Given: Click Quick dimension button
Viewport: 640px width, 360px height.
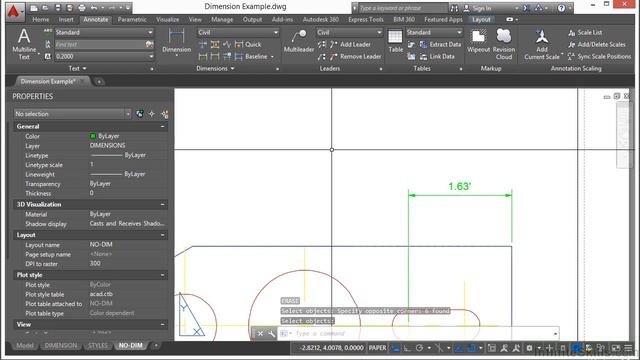Looking at the screenshot, I should pyautogui.click(x=248, y=44).
